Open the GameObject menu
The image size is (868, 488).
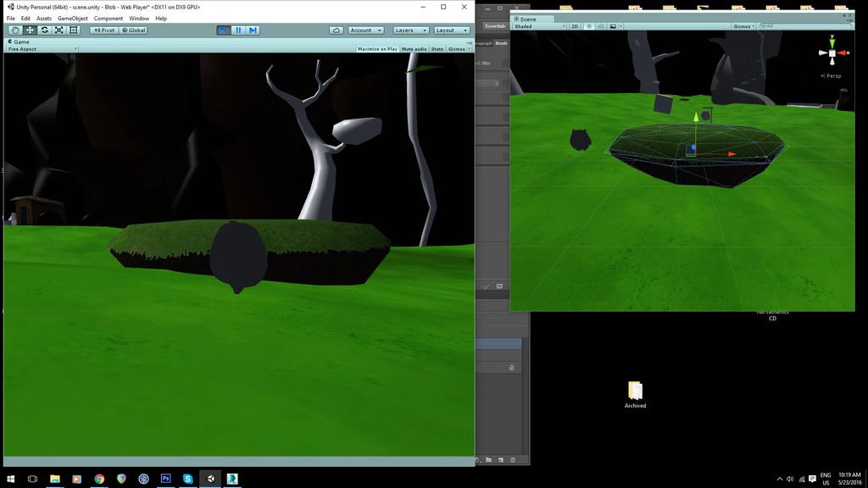coord(73,18)
